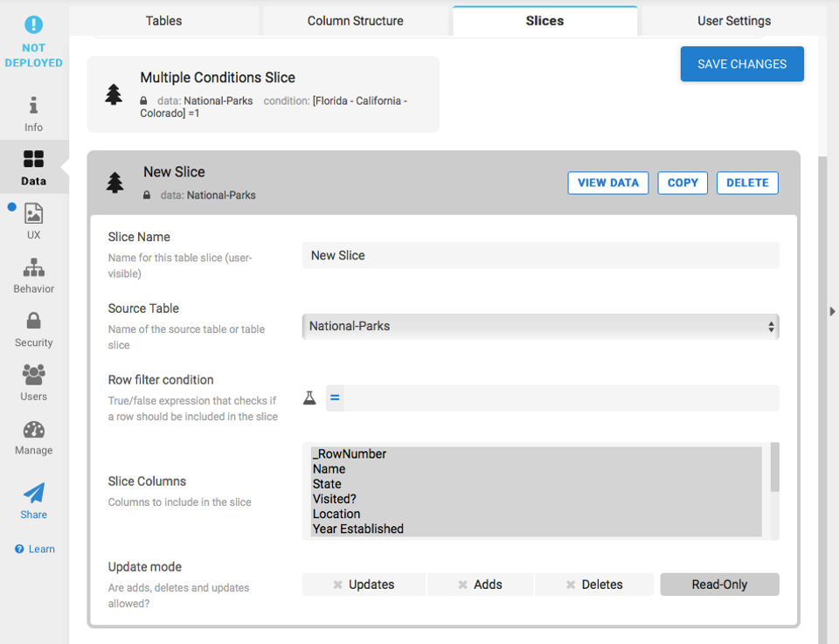Switch to the Column Structure tab

pyautogui.click(x=356, y=21)
